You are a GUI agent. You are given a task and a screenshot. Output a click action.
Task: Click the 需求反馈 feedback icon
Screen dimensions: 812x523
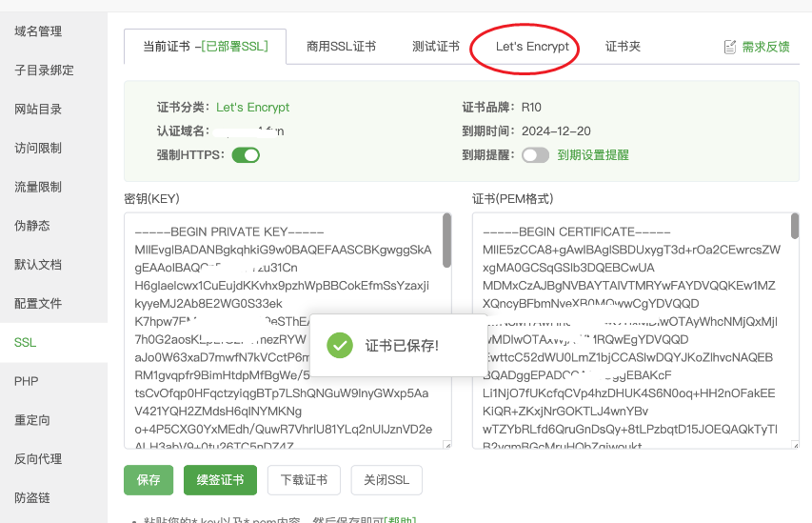730,48
